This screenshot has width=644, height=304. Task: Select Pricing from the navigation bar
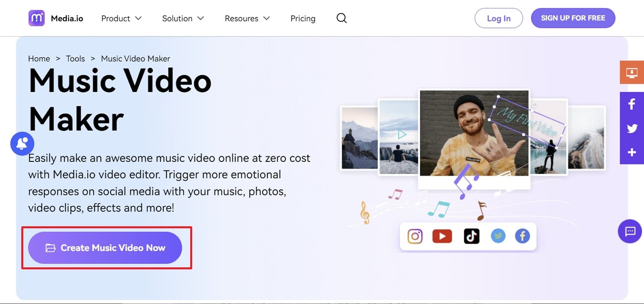[303, 18]
